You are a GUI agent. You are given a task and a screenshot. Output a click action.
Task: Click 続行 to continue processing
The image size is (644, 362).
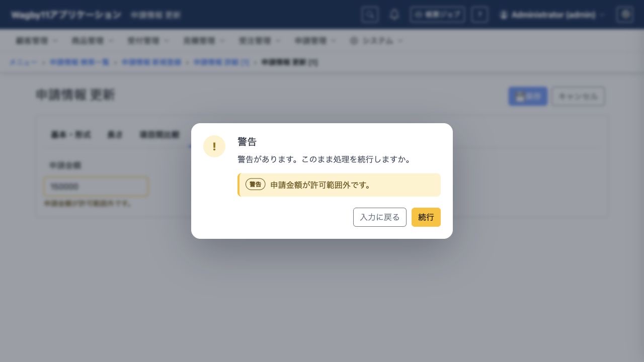click(426, 217)
